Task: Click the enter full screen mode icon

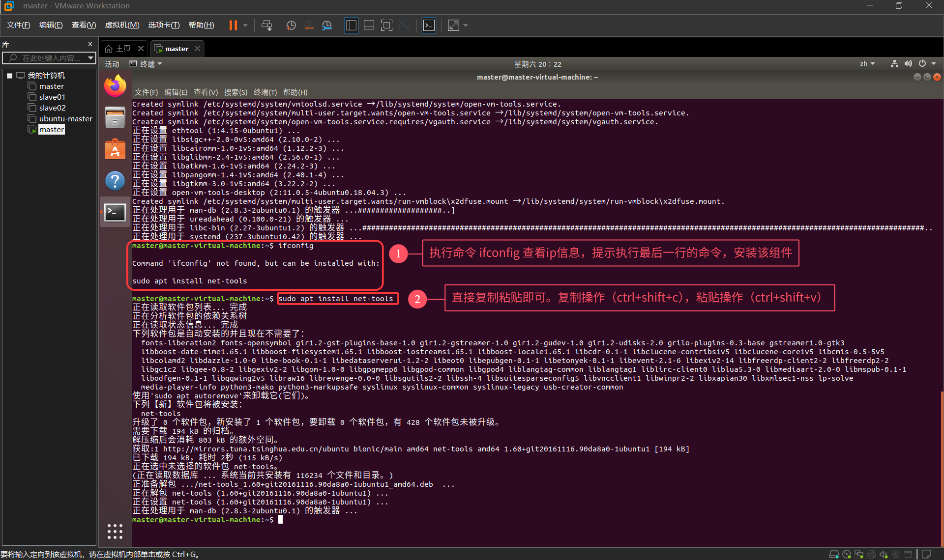Action: pyautogui.click(x=387, y=25)
